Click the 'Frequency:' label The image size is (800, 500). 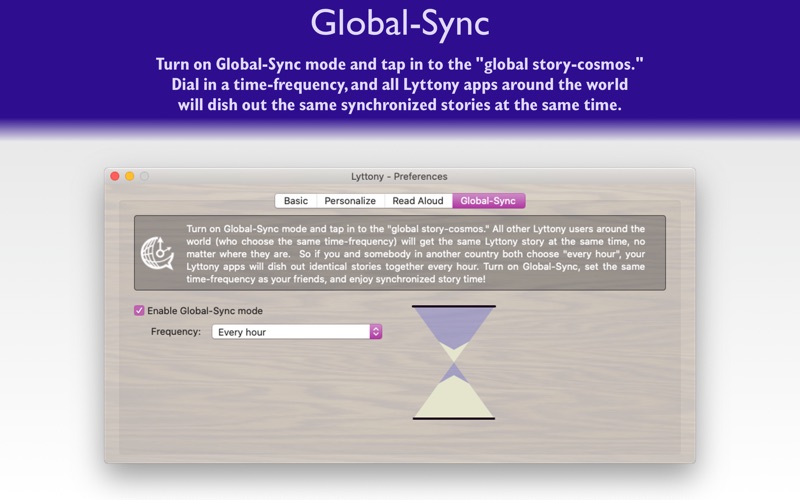pos(176,332)
